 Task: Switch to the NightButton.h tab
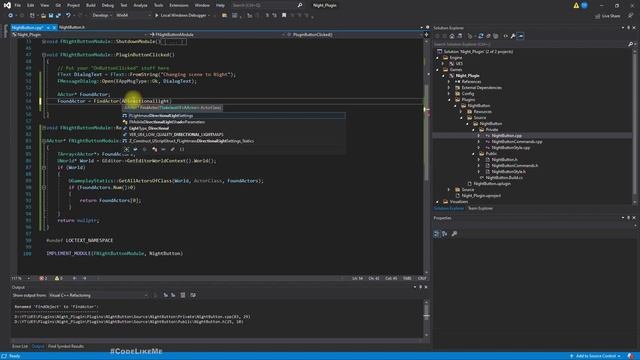coord(72,27)
